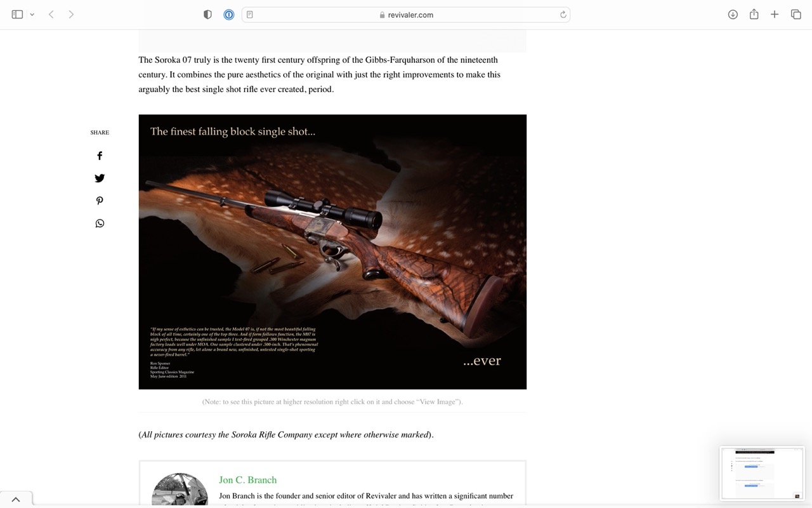Open a new tab
812x508 pixels.
(775, 15)
